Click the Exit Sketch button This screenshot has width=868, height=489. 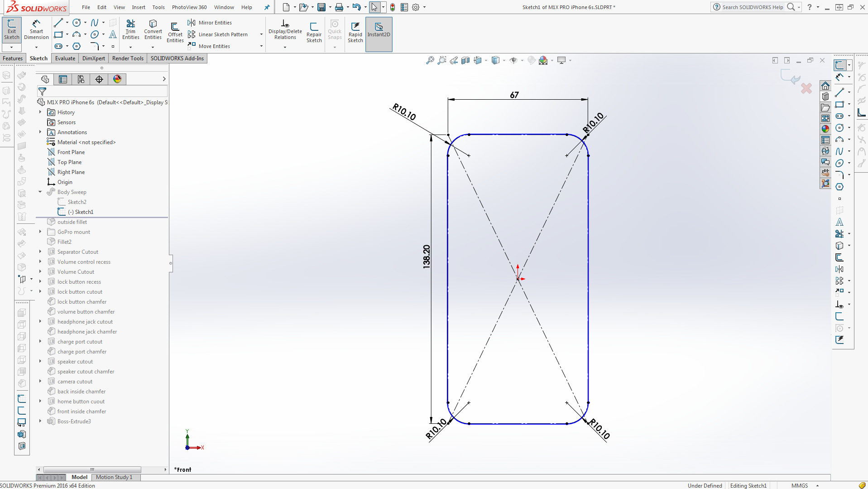[12, 29]
